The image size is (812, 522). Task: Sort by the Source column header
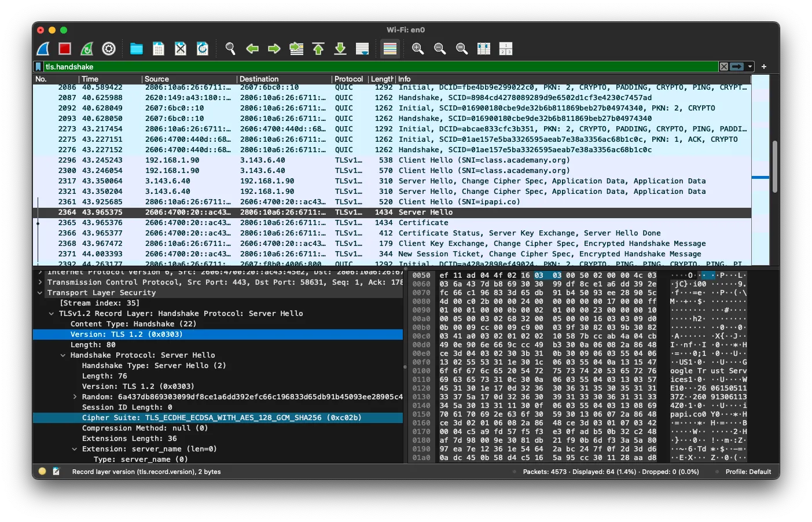click(x=189, y=79)
